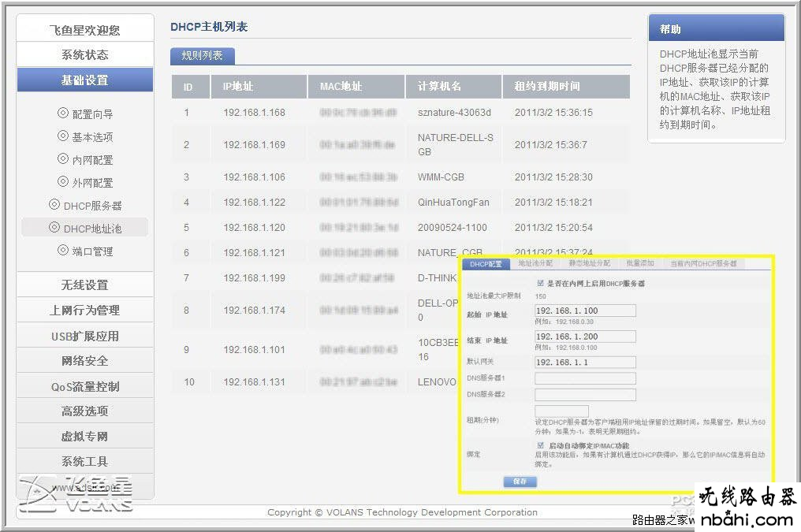Screen dimensions: 801x532
Task: Click the MAC地址 column header
Action: [x=356, y=86]
